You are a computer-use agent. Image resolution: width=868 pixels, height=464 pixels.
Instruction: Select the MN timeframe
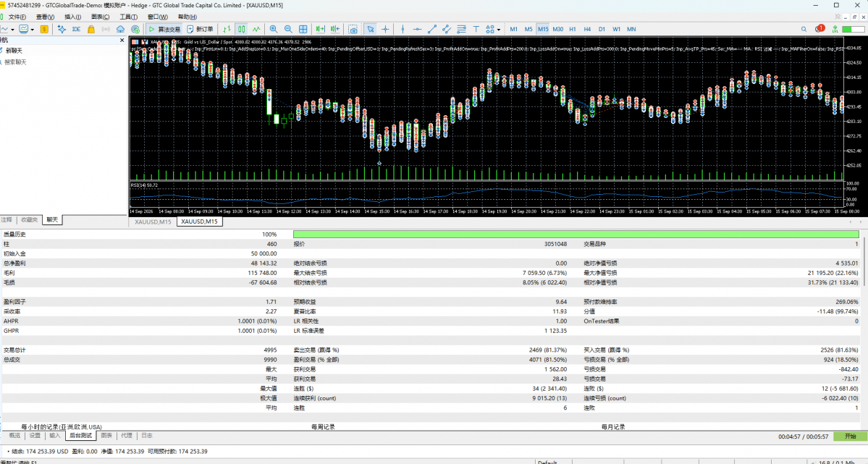coord(631,29)
